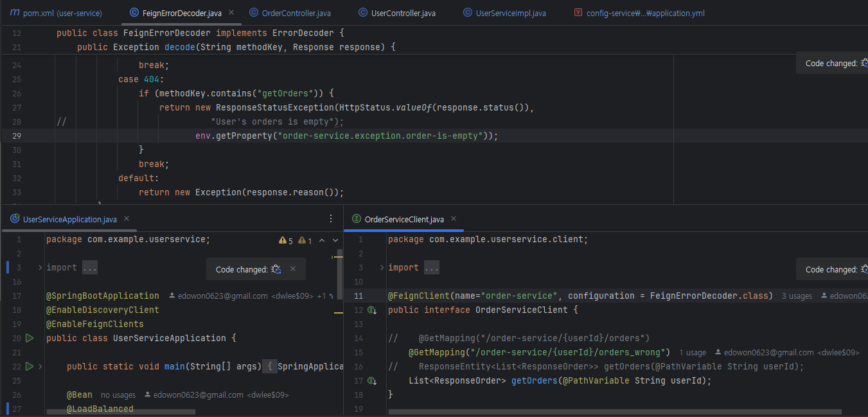Expand imports fold arrow in OrderServiceClient
Screen dimensions: 868x417
(x=382, y=267)
